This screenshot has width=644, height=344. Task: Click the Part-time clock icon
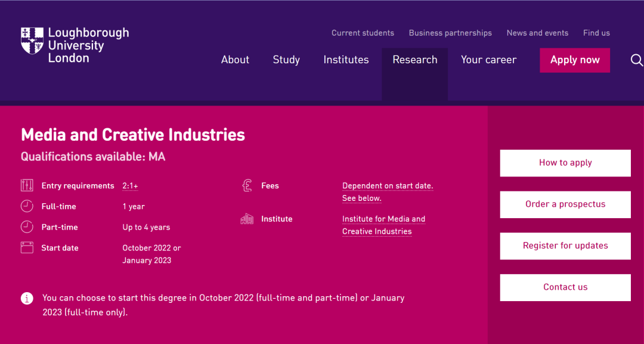coord(27,227)
